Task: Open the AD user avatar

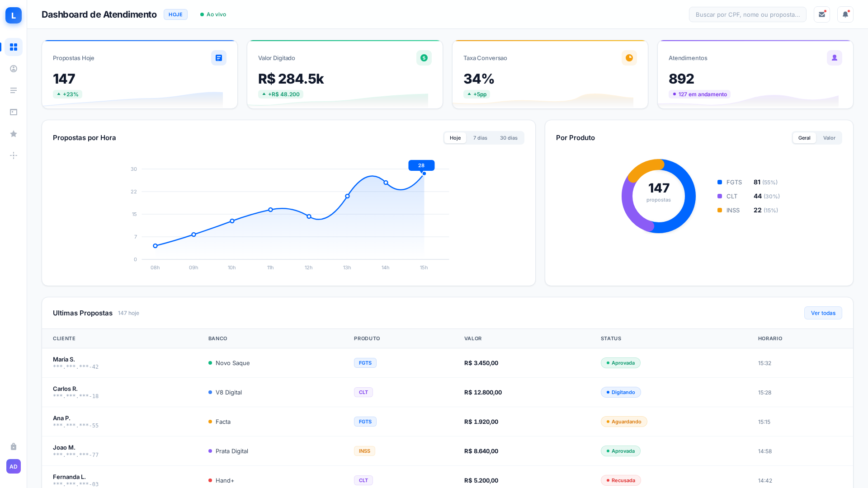Action: coord(14,466)
